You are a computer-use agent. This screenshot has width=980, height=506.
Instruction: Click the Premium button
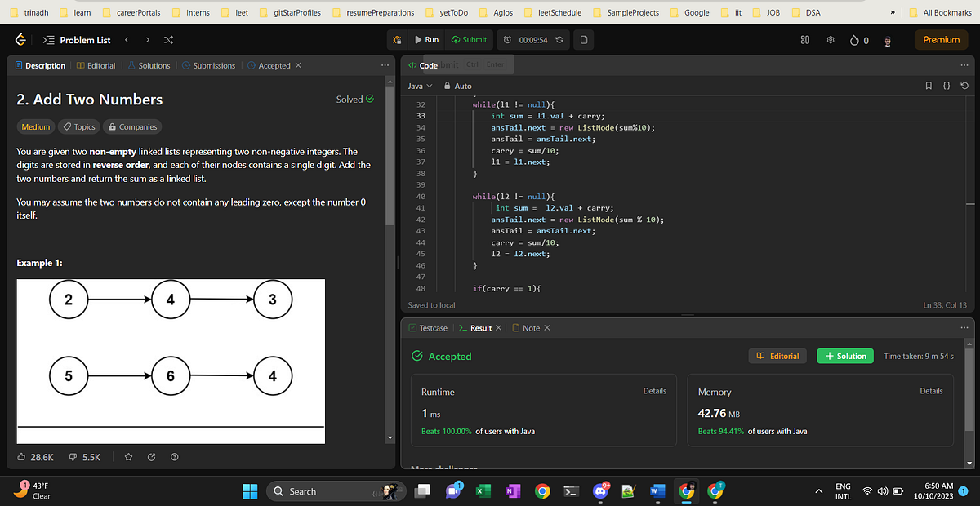click(942, 39)
